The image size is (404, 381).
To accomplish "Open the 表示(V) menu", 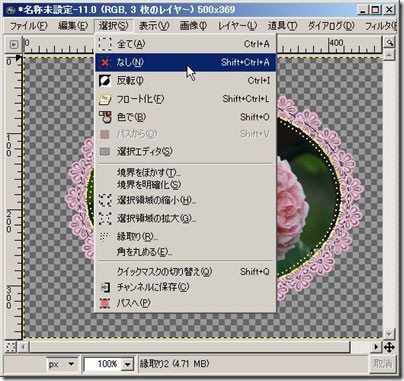I will 154,26.
